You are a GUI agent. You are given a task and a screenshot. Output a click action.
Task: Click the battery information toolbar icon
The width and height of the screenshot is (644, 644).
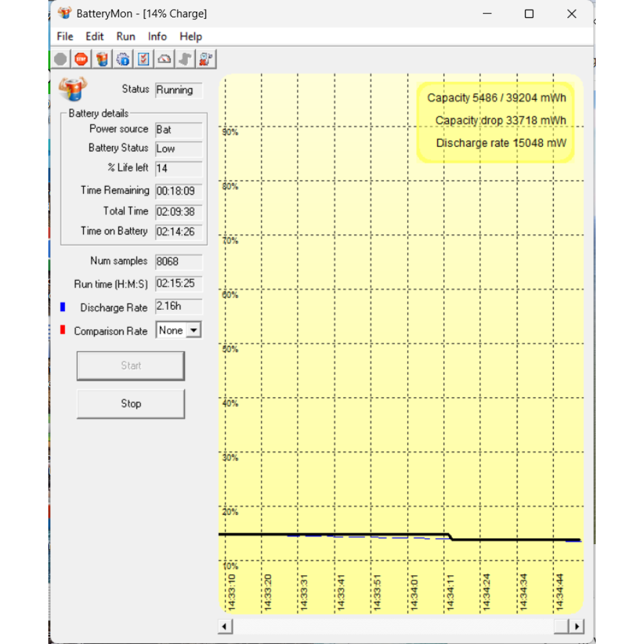pos(102,60)
